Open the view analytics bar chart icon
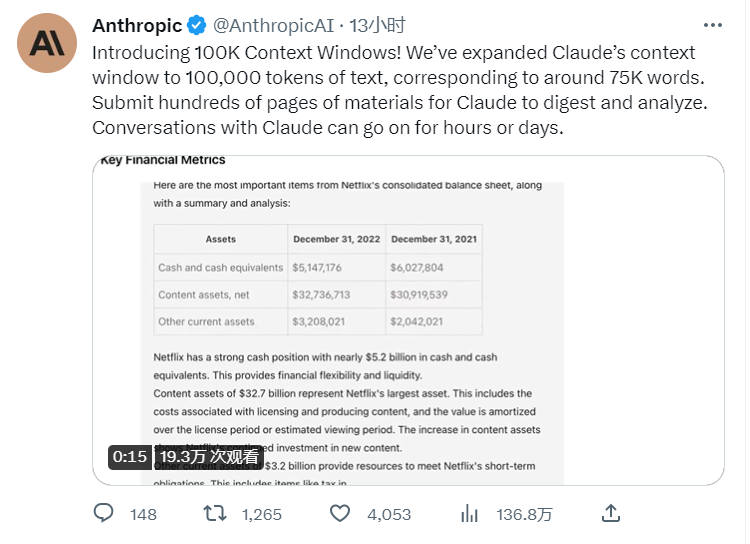This screenshot has height=544, width=750. coord(469,514)
